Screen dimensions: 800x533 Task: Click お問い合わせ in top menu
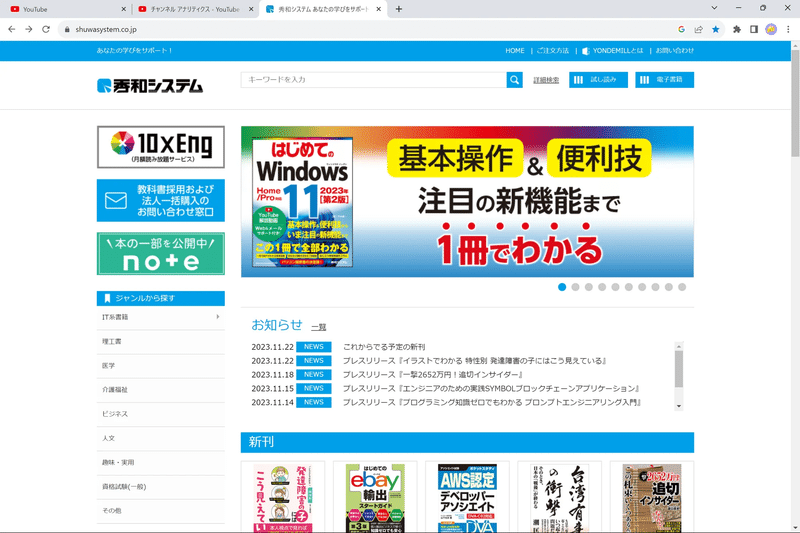tap(674, 50)
